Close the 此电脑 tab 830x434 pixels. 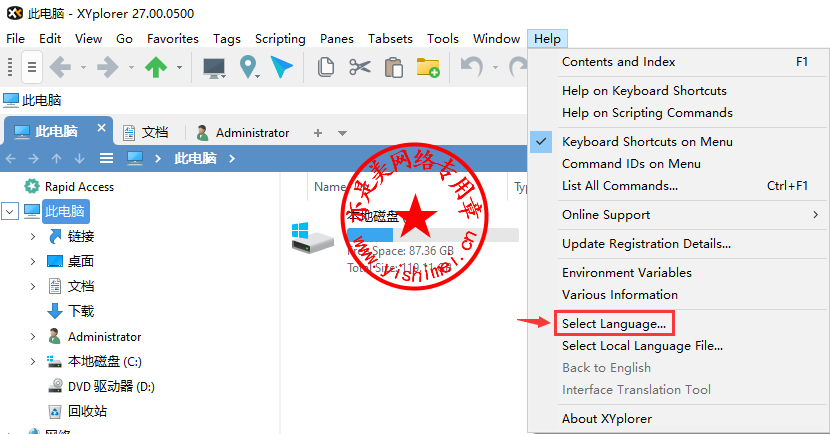click(102, 128)
